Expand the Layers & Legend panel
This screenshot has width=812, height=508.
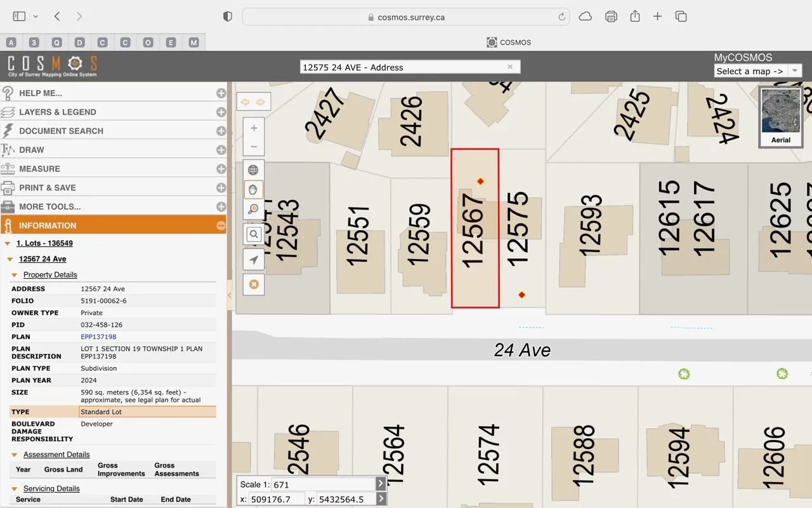(x=221, y=112)
